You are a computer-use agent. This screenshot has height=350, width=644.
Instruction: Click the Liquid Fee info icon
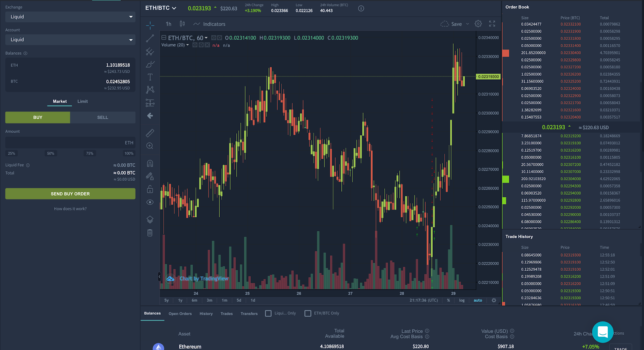(28, 165)
